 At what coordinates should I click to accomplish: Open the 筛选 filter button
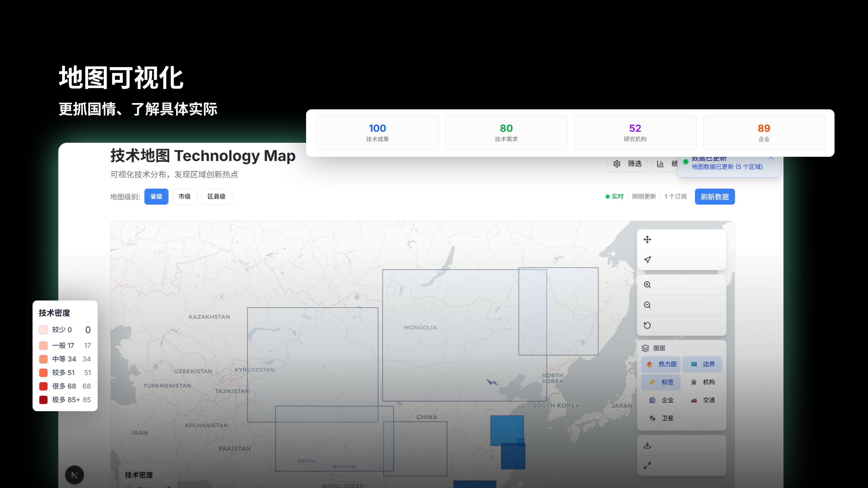[627, 164]
